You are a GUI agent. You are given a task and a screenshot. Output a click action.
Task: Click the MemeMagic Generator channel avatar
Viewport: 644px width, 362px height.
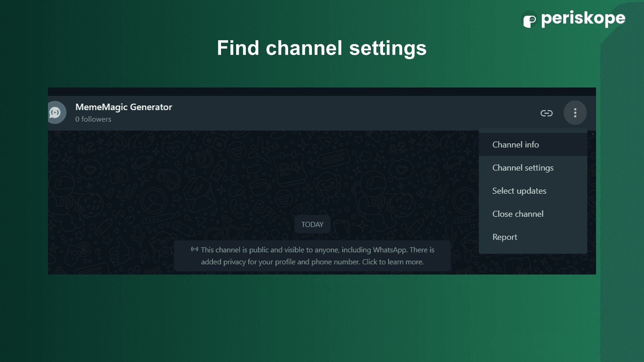click(56, 113)
